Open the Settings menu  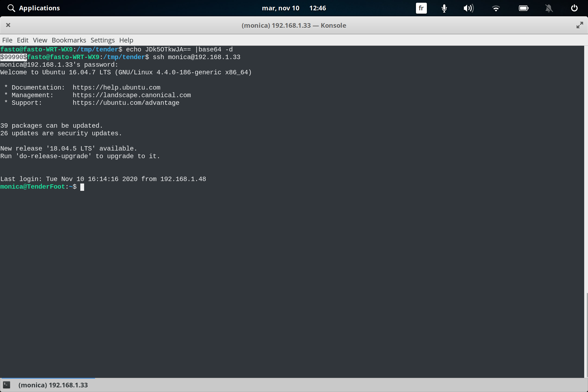[102, 40]
